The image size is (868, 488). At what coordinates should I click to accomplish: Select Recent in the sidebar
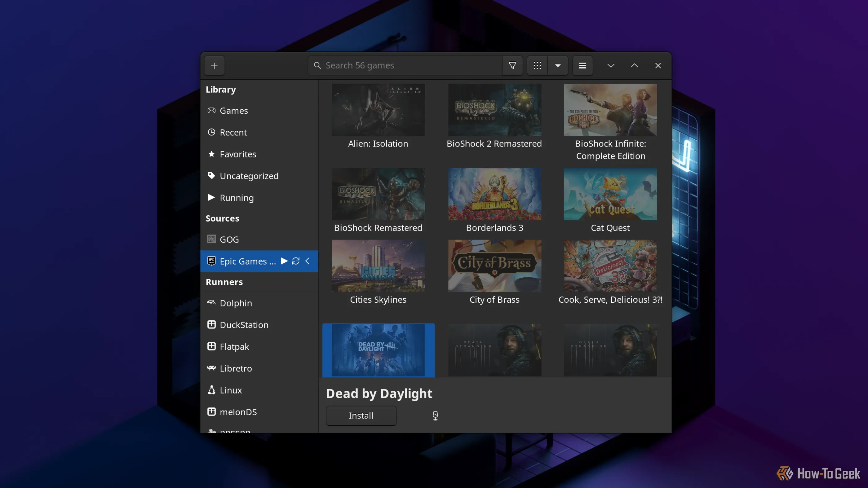(x=259, y=132)
